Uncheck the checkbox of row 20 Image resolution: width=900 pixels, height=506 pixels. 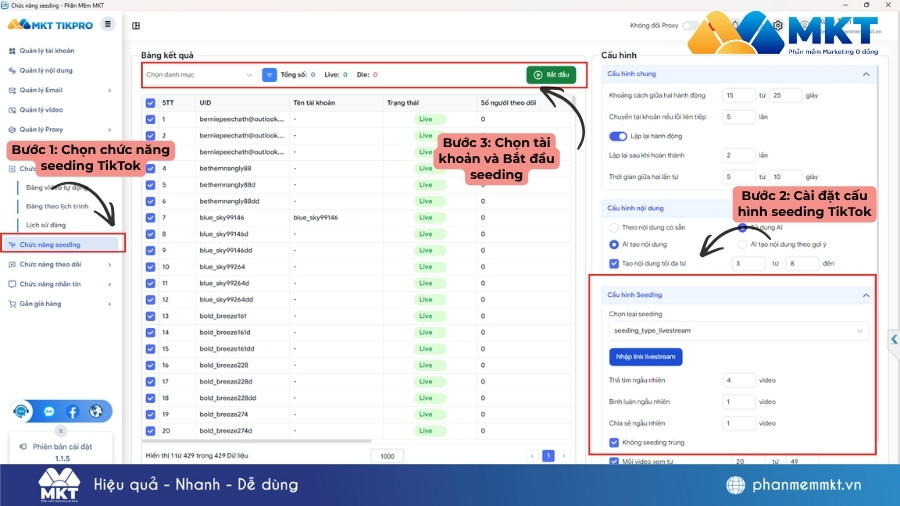click(150, 431)
